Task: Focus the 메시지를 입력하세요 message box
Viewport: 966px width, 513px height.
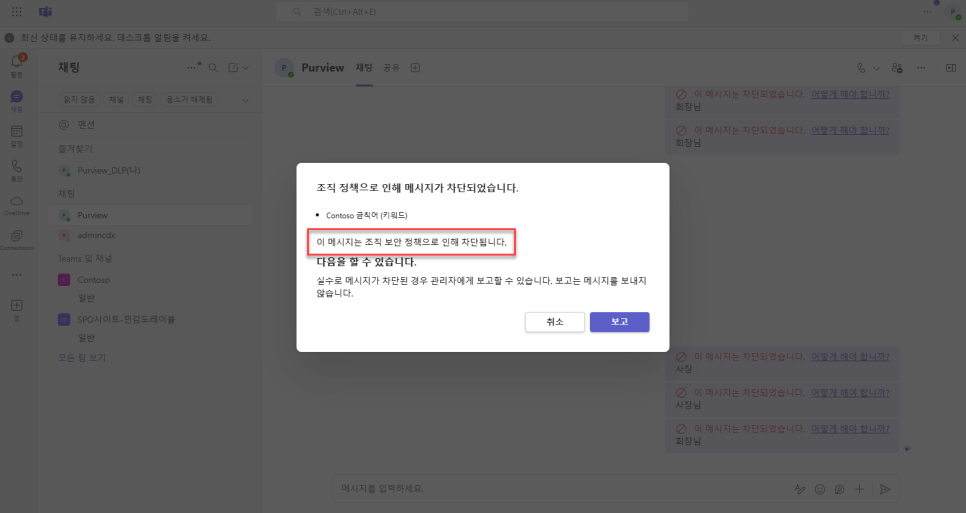Action: pos(564,488)
